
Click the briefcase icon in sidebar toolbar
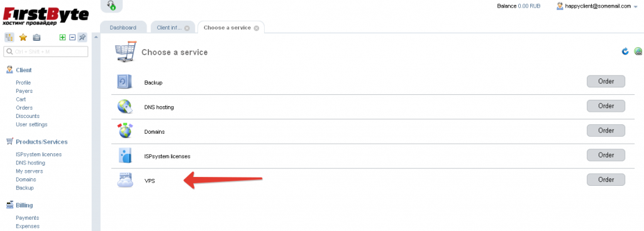pos(36,38)
